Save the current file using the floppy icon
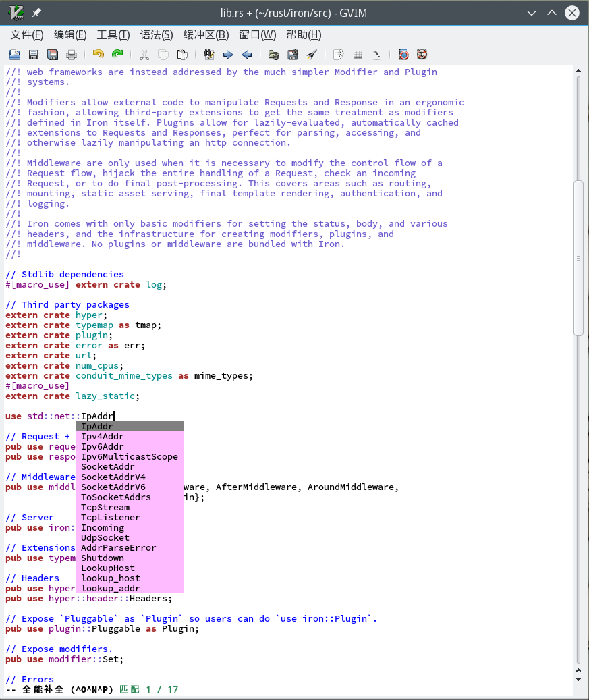589x700 pixels. coord(34,55)
